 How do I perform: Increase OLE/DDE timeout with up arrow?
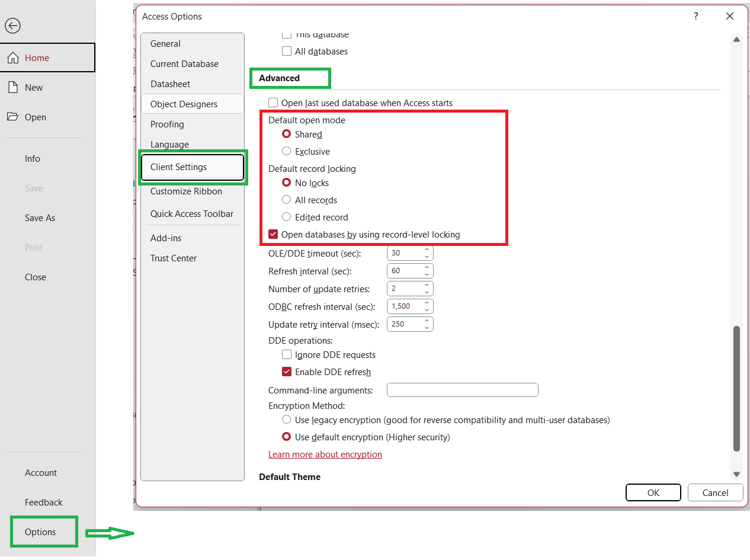tap(427, 250)
